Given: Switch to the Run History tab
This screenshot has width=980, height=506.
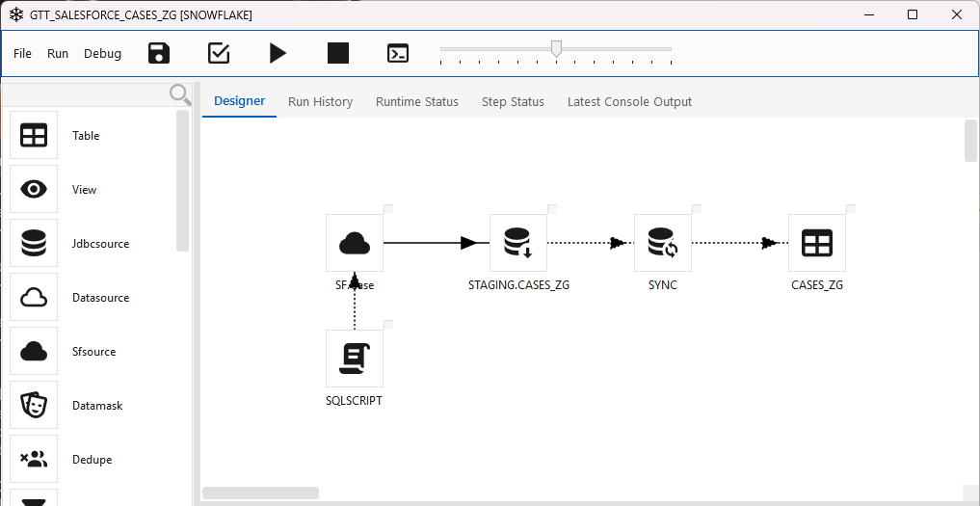Looking at the screenshot, I should (x=320, y=101).
